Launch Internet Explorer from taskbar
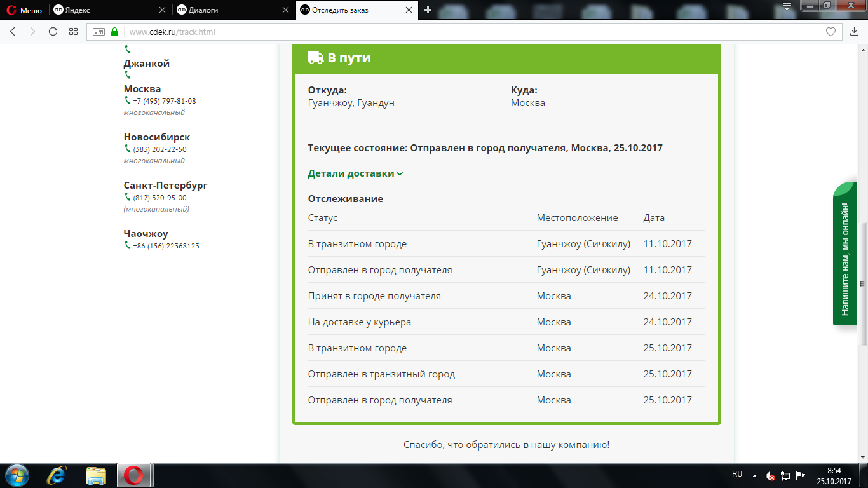This screenshot has height=488, width=868. (x=57, y=475)
